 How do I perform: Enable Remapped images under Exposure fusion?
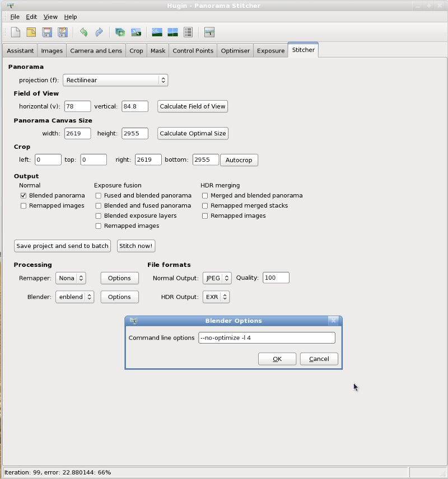tap(98, 226)
